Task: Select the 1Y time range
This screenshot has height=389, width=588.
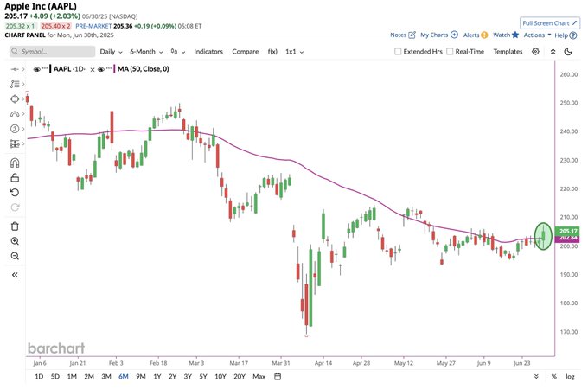Action: pos(157,377)
